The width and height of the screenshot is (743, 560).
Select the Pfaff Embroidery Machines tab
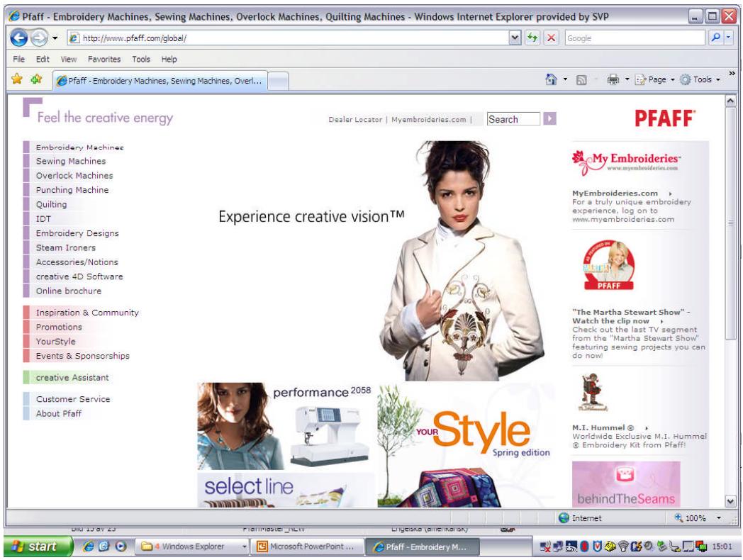point(160,81)
